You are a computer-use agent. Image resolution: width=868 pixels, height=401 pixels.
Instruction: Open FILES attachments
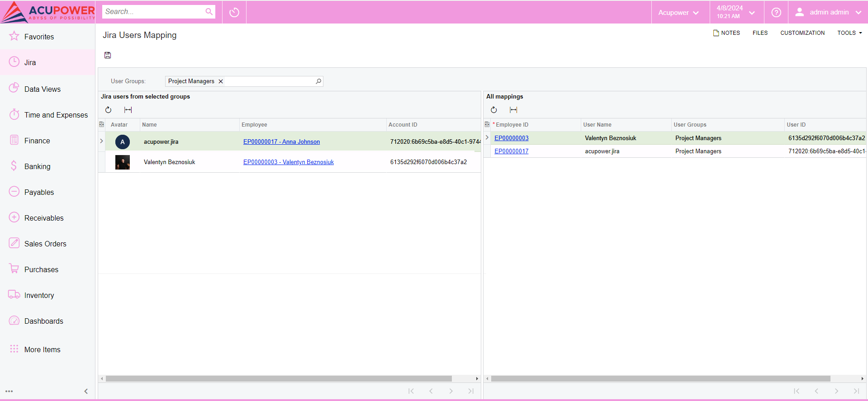click(x=760, y=33)
